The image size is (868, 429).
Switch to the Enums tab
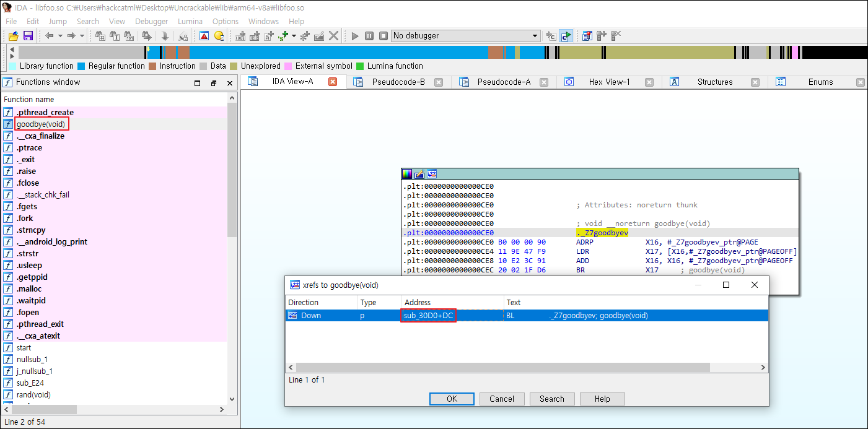point(820,82)
